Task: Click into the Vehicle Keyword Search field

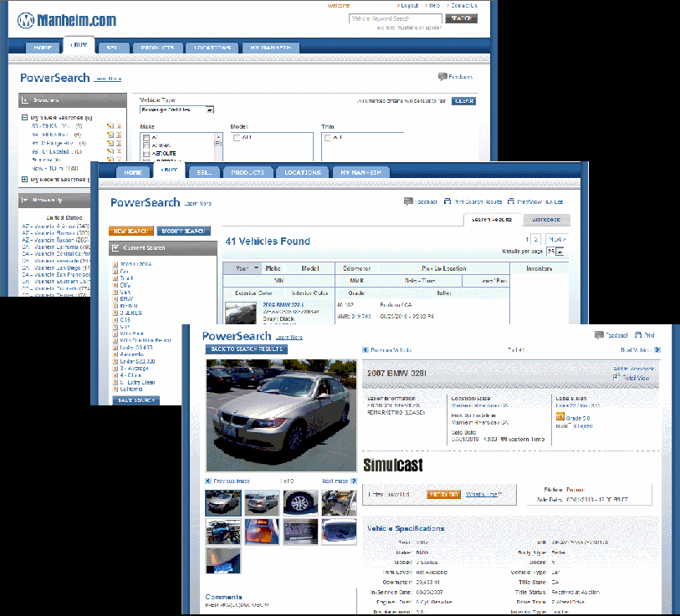Action: [x=396, y=18]
